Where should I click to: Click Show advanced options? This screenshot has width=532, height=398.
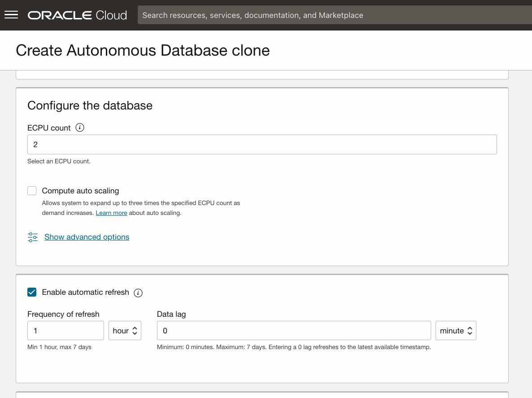87,237
